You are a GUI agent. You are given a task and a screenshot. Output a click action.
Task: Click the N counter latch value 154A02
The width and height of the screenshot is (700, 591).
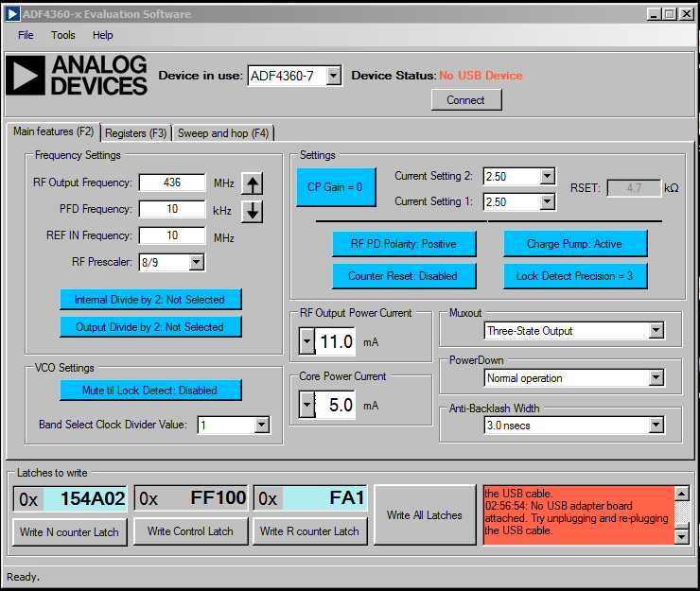pyautogui.click(x=85, y=498)
